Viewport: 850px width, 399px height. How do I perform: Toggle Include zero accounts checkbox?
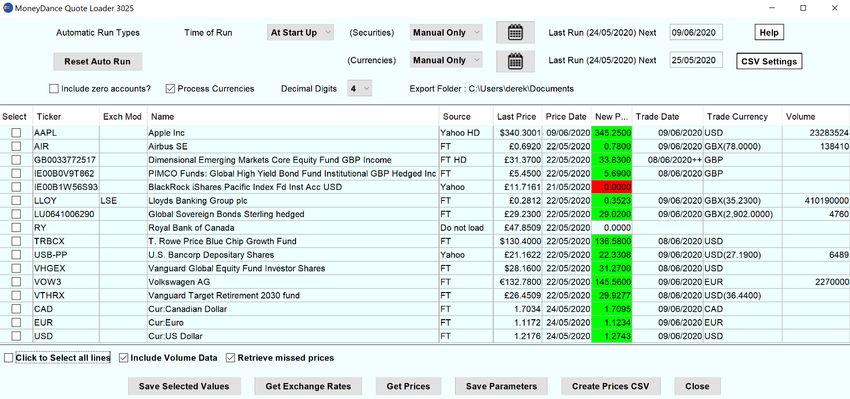pos(54,88)
